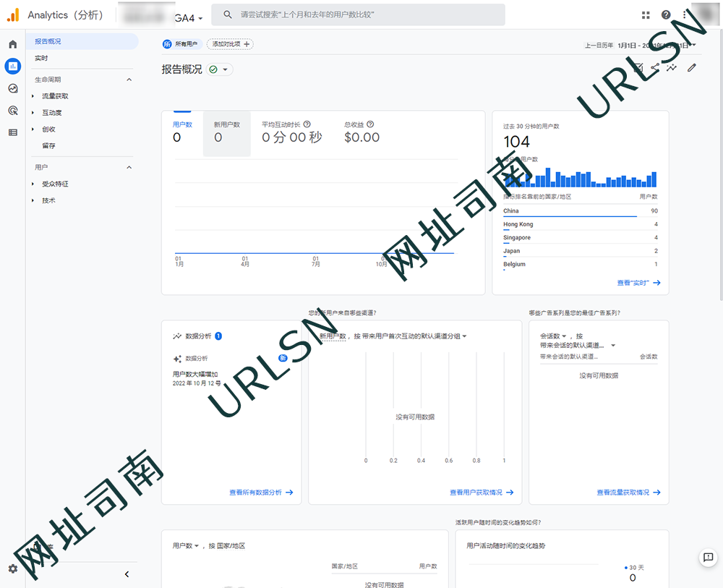Click the 添加对比项 button
Screen dimensions: 723x588
[230, 44]
